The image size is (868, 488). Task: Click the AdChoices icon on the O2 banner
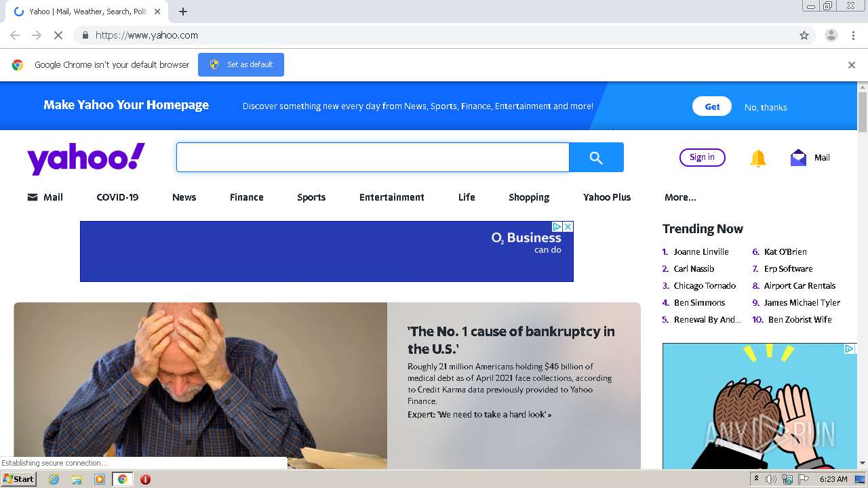pyautogui.click(x=557, y=226)
